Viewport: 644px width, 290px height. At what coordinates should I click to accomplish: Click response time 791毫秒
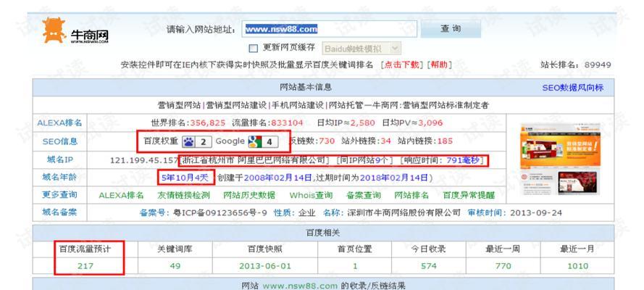[462, 159]
